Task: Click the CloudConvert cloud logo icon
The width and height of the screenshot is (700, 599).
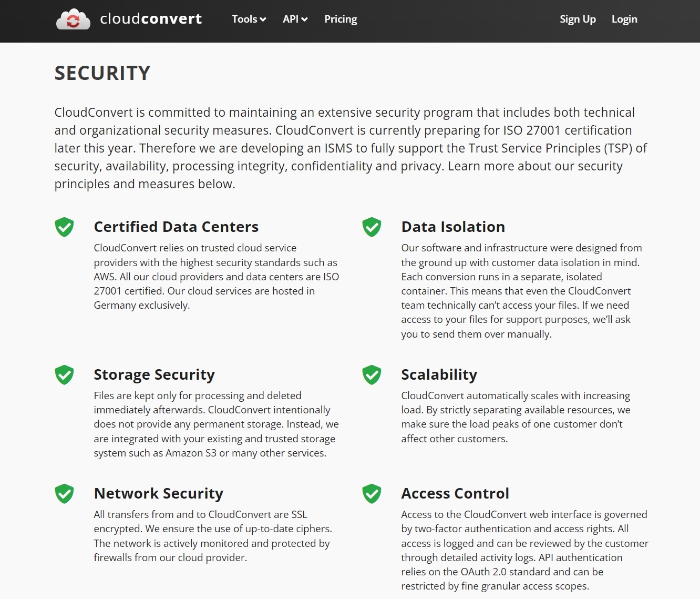Action: click(73, 19)
